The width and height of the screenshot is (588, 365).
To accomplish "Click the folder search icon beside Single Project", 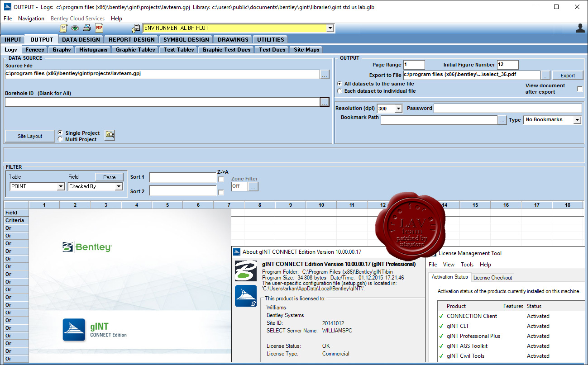I will tap(110, 134).
